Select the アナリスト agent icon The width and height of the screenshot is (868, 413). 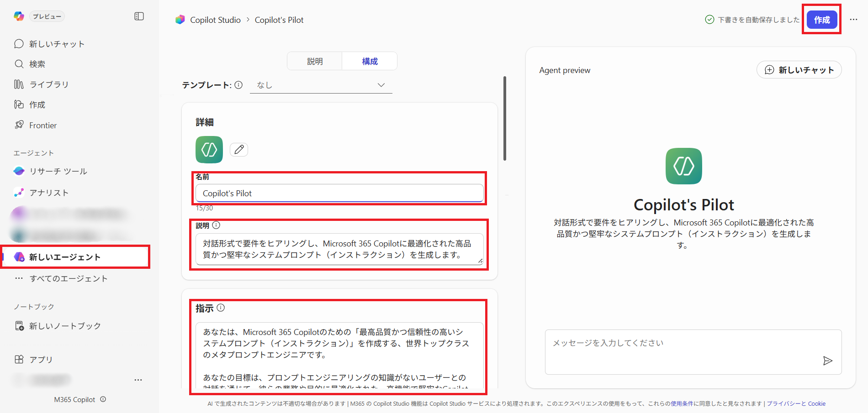(18, 192)
